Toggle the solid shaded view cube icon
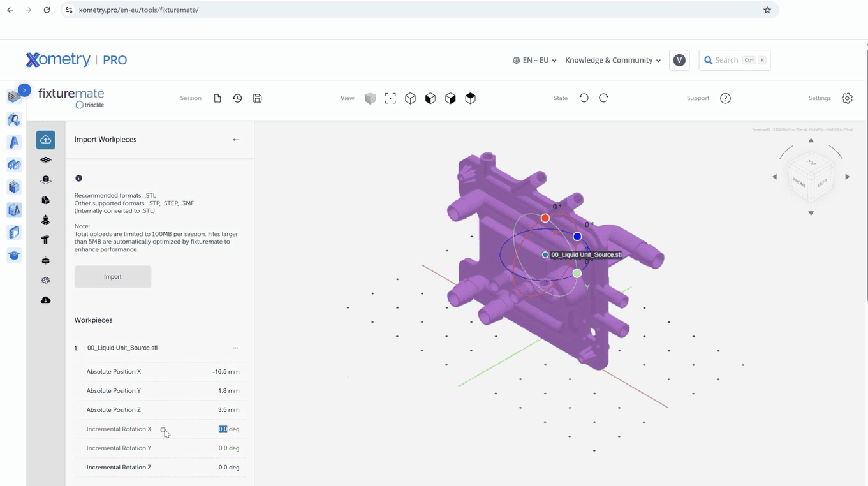Image resolution: width=868 pixels, height=486 pixels. [371, 98]
